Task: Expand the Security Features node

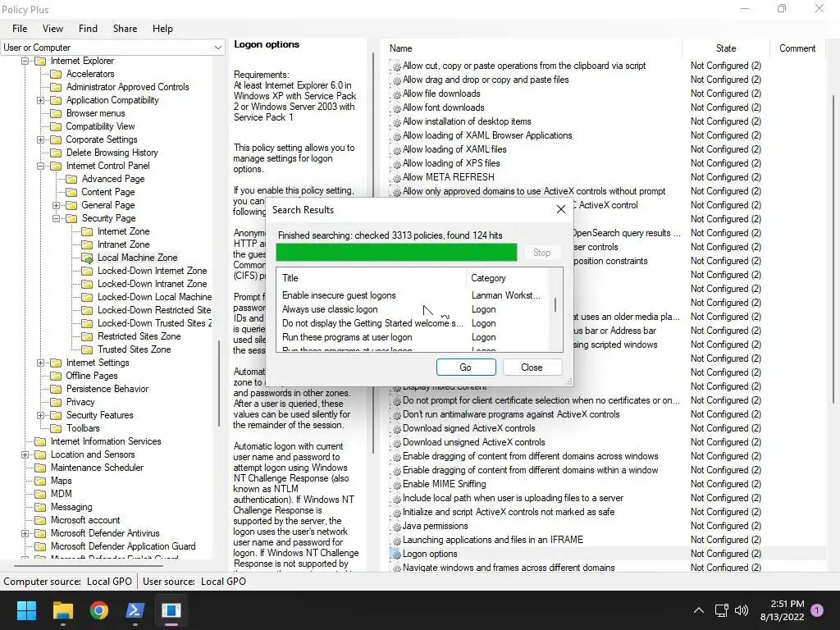Action: 40,415
